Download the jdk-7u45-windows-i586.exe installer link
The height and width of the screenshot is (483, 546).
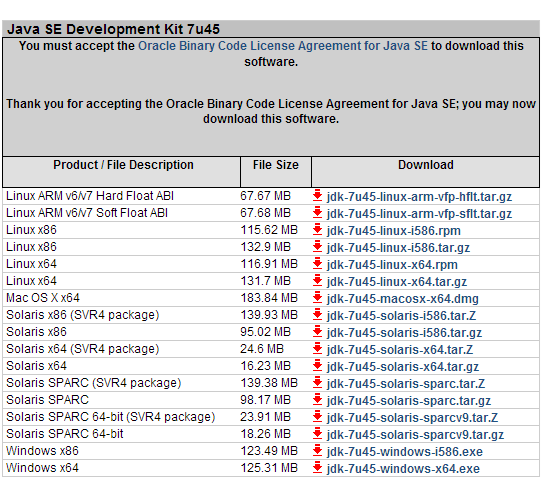[x=405, y=452]
